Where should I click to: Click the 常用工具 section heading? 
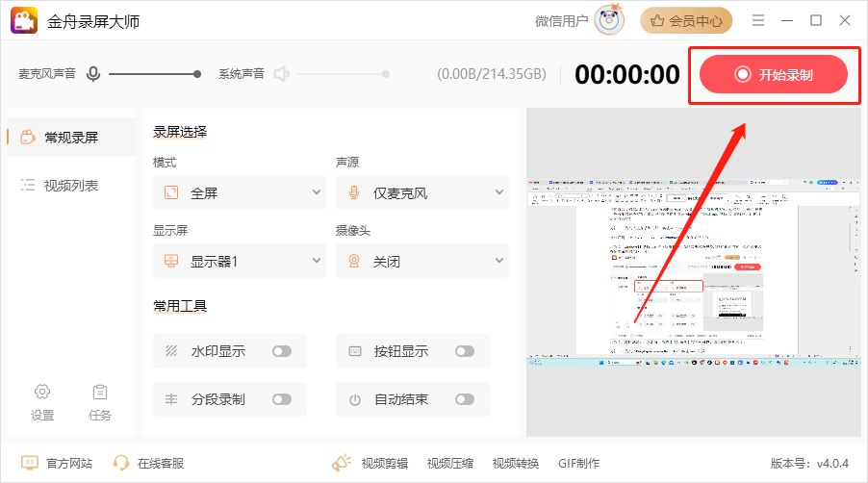(180, 305)
